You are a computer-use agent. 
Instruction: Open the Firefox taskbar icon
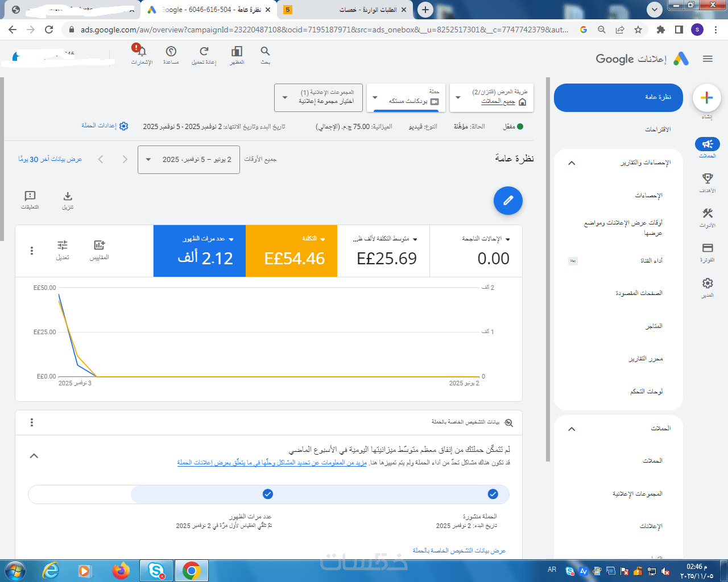click(121, 571)
